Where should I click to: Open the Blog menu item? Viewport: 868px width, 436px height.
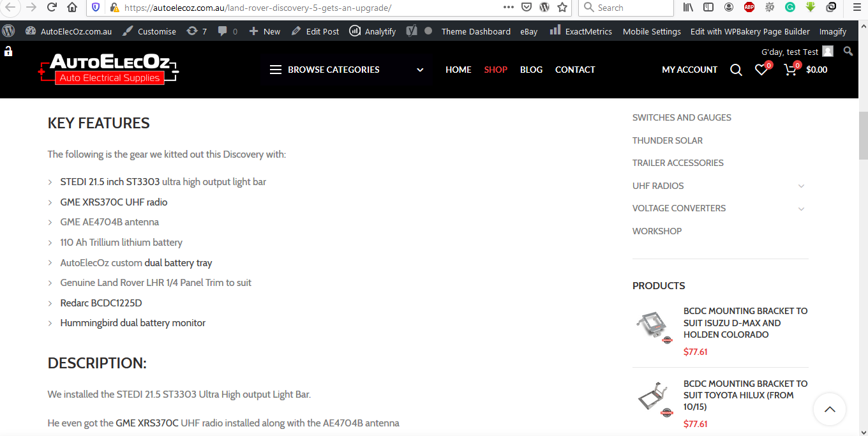coord(531,70)
